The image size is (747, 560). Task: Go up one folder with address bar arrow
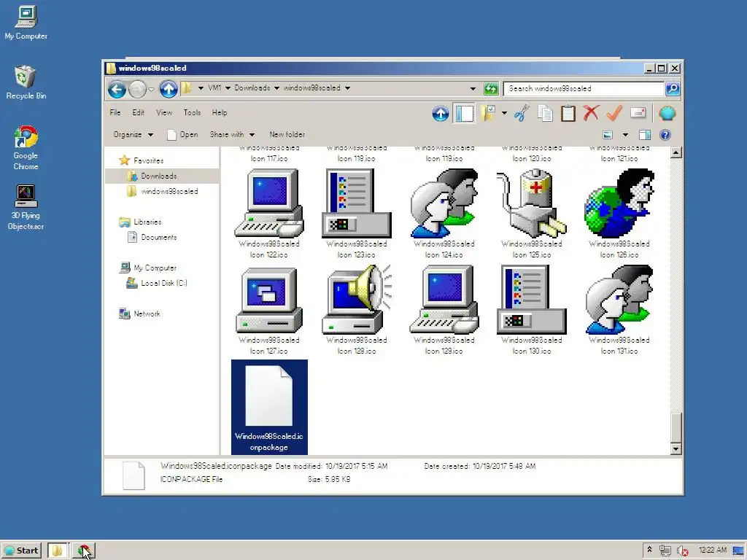click(169, 89)
